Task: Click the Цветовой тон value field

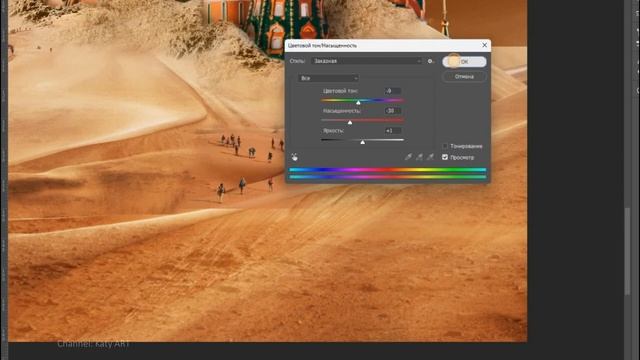Action: point(393,91)
